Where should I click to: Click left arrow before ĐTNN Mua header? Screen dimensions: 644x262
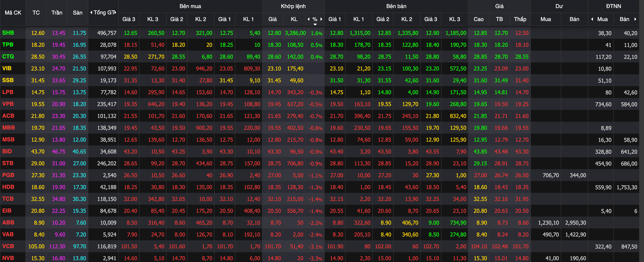pos(592,19)
